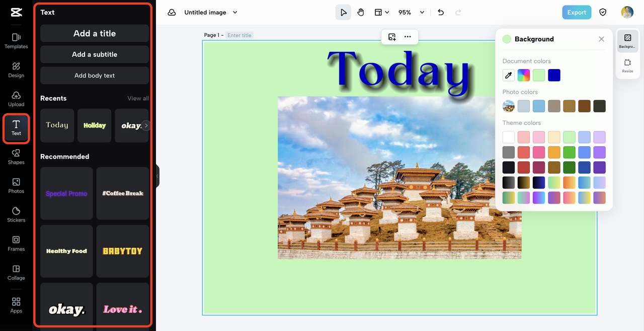Click Add a title button
This screenshot has width=644, height=331.
point(95,33)
